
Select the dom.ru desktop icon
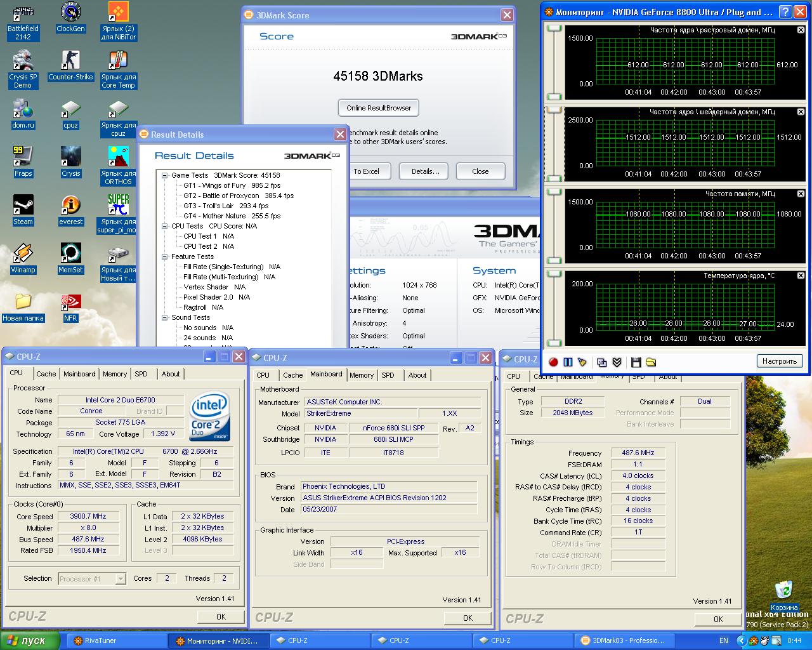click(x=23, y=114)
